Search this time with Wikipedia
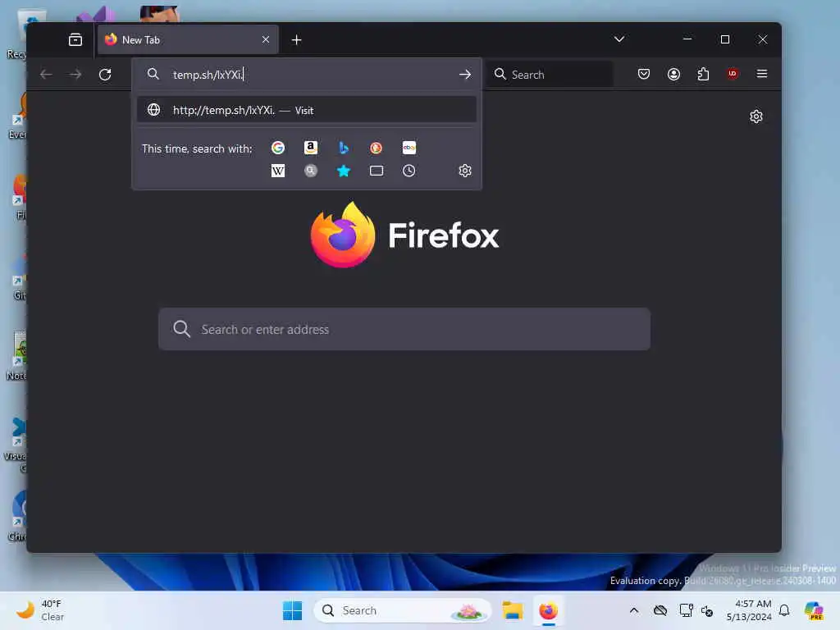 coord(278,171)
